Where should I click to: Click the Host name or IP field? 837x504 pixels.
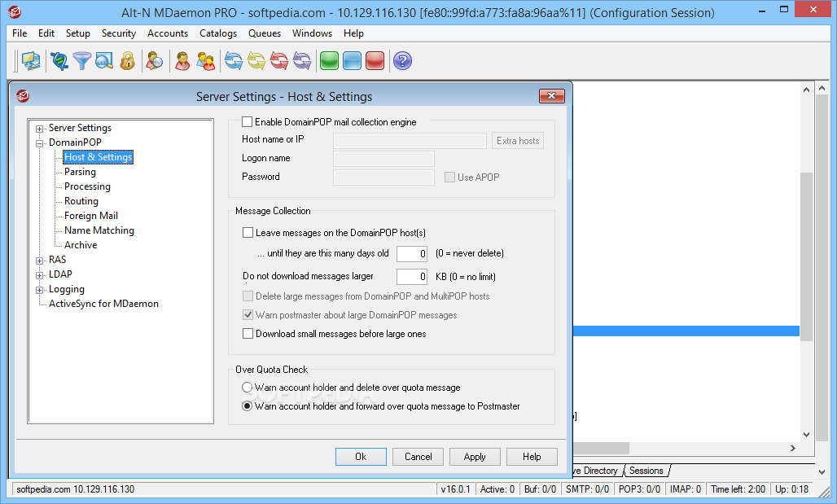click(x=410, y=140)
